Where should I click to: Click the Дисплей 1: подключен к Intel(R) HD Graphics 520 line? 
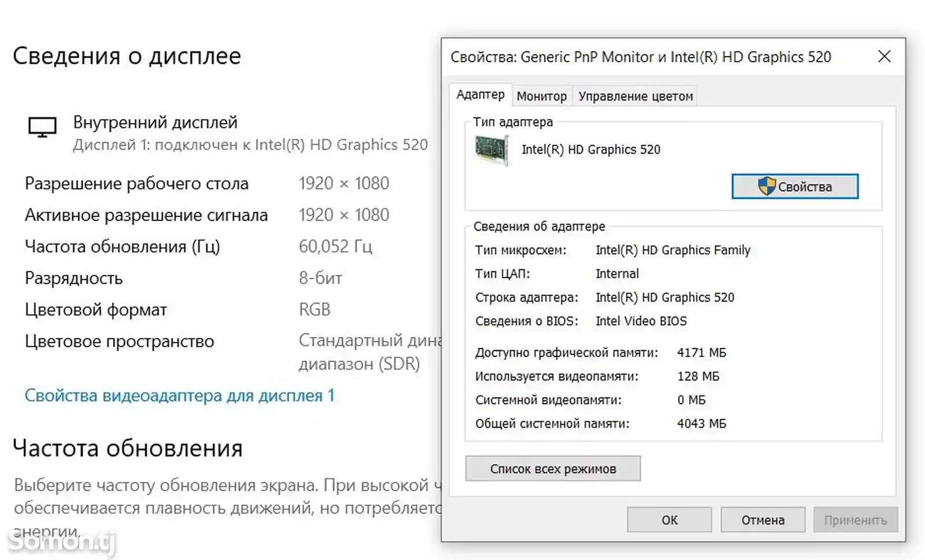click(x=250, y=144)
